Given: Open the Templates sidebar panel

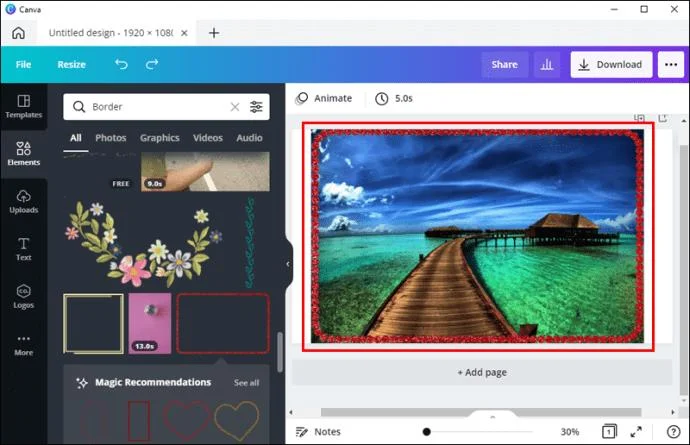Looking at the screenshot, I should [x=23, y=107].
